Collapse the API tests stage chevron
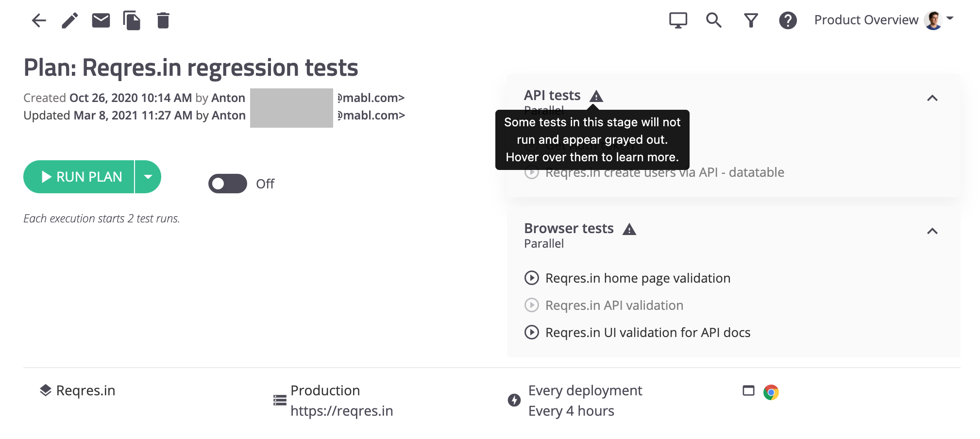Image resolution: width=980 pixels, height=439 pixels. tap(932, 98)
